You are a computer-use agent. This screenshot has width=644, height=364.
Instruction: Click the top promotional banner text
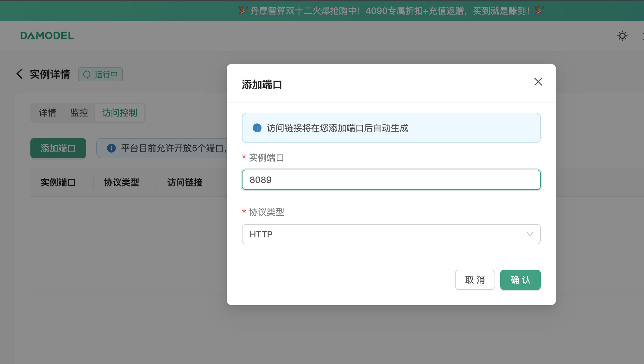(x=390, y=11)
